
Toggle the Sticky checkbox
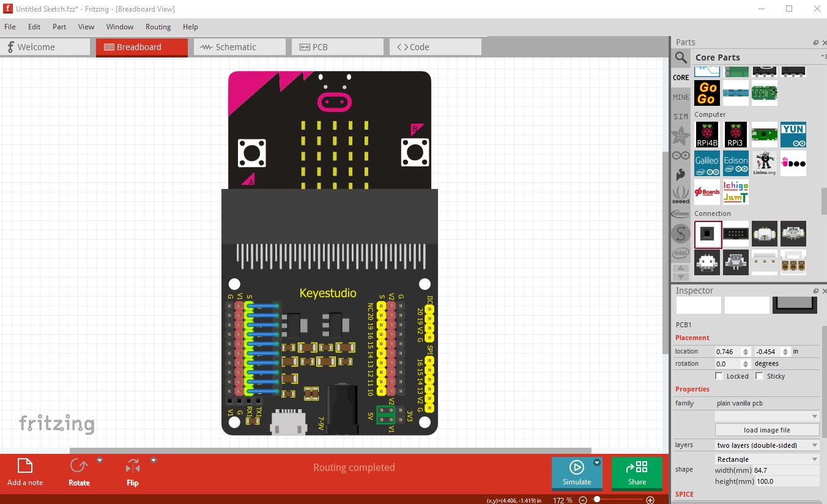tap(760, 376)
